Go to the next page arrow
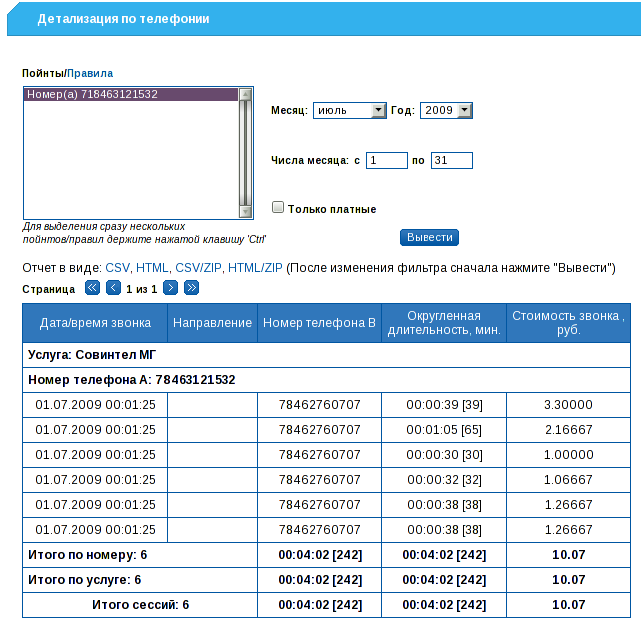The image size is (641, 622). (171, 288)
